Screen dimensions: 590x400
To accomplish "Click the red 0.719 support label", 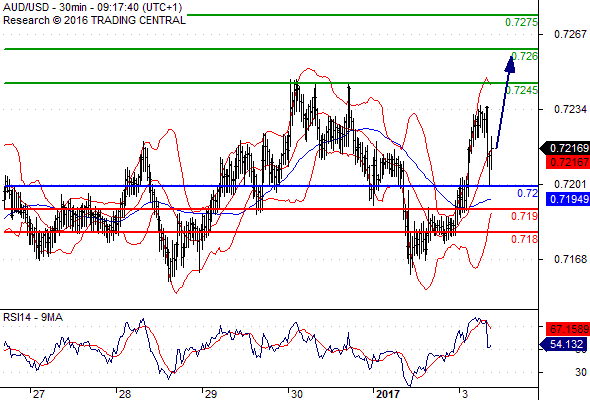I will (524, 216).
